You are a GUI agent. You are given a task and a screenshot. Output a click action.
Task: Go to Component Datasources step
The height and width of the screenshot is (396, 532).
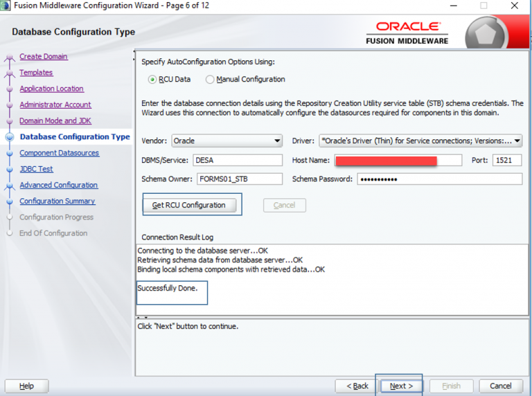(59, 153)
